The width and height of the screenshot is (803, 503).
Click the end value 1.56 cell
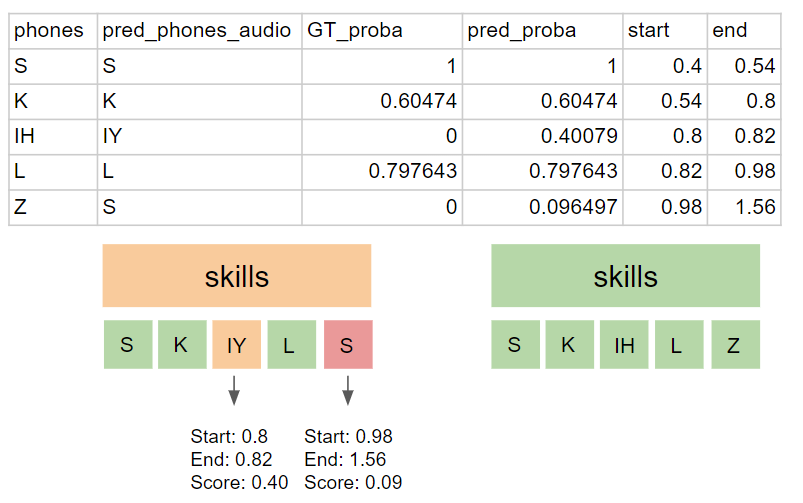pyautogui.click(x=744, y=207)
